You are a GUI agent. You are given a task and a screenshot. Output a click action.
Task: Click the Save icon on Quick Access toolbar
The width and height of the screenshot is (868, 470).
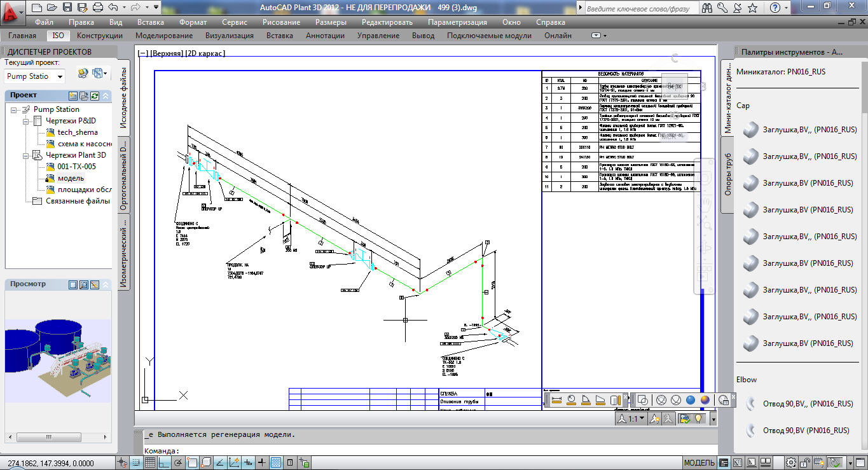coord(67,6)
